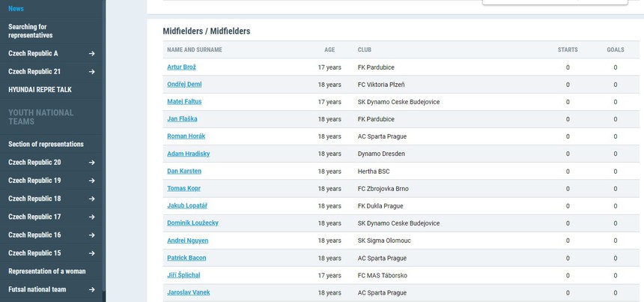
Task: Click the arrow beside Czech Republic A
Action: pyautogui.click(x=91, y=54)
